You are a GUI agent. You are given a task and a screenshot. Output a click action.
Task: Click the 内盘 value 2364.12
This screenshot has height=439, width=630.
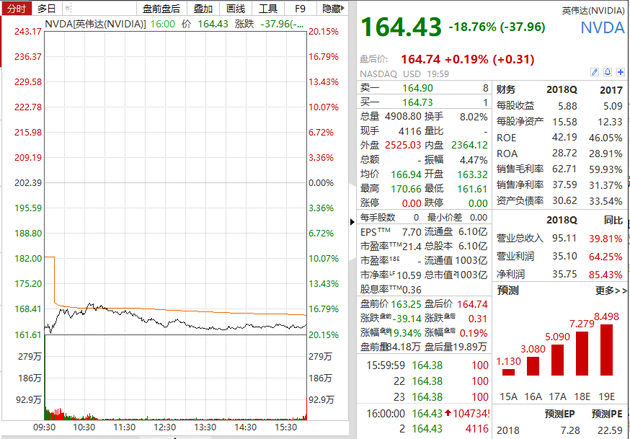[x=469, y=145]
